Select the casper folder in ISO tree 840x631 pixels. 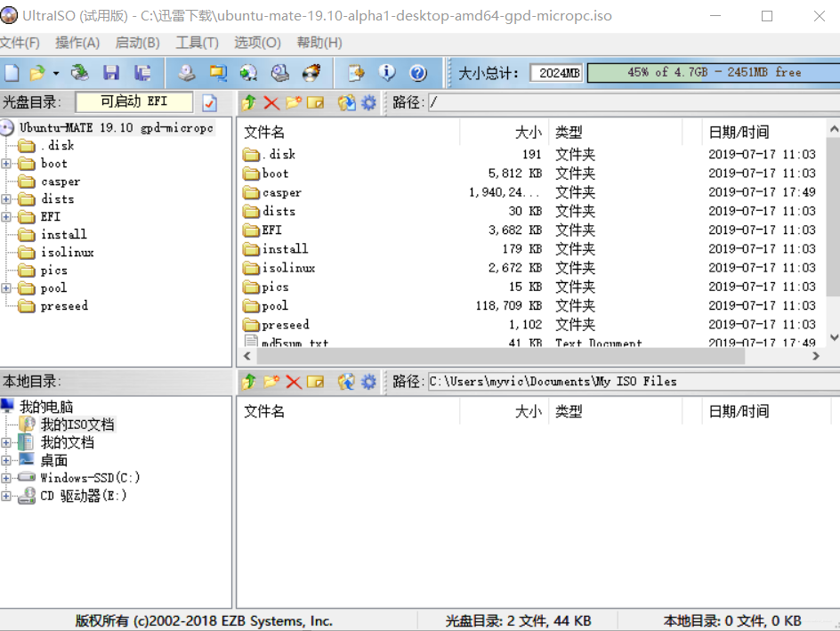tap(61, 182)
